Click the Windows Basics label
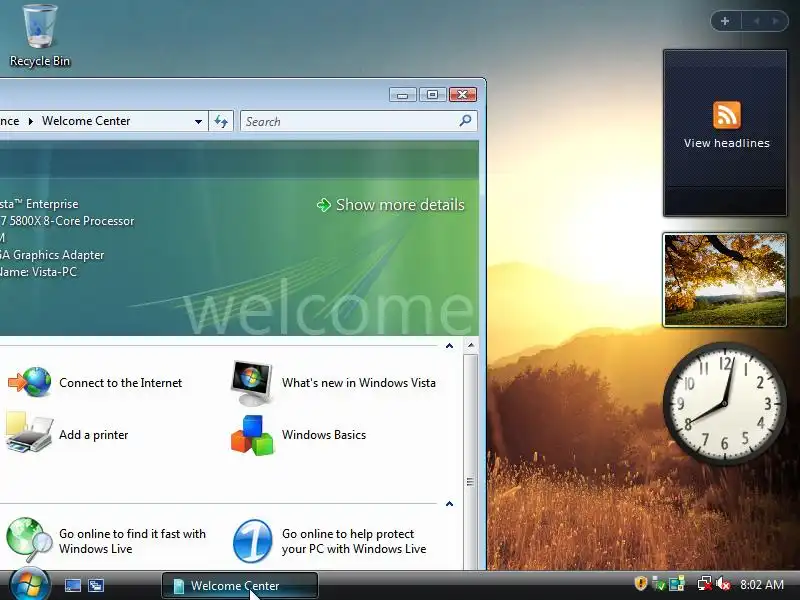Image resolution: width=800 pixels, height=600 pixels. pos(324,435)
